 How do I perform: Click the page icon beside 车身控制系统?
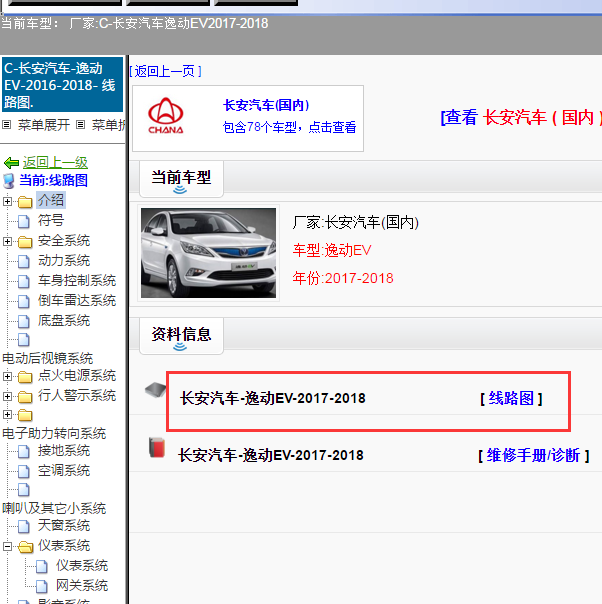tap(24, 281)
